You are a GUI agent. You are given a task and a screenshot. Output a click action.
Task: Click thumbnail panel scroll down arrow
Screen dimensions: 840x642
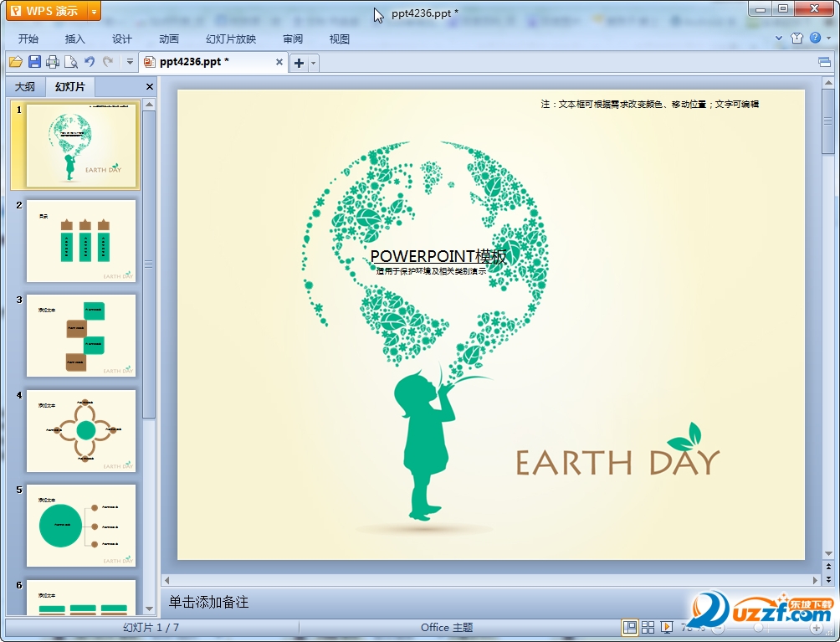150,609
